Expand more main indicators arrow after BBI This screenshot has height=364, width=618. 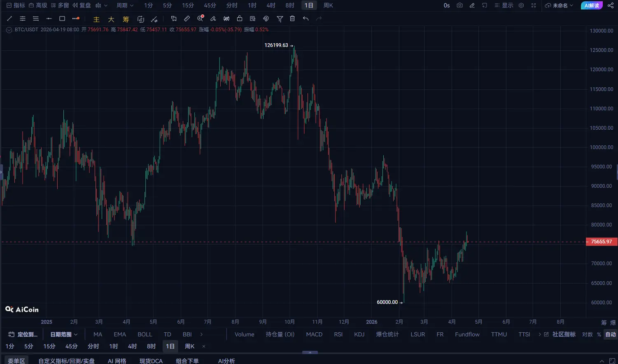pos(201,334)
